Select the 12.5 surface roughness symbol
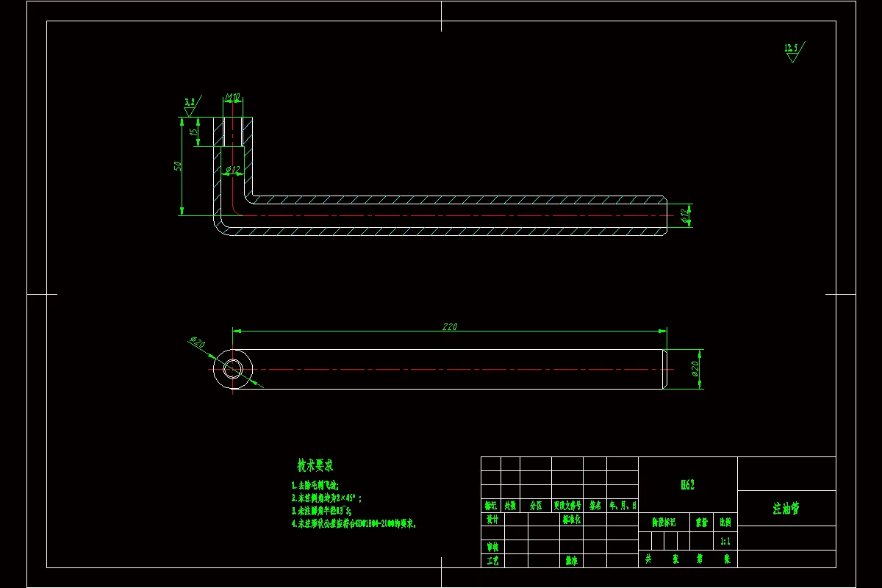This screenshot has height=588, width=882. coord(794,51)
